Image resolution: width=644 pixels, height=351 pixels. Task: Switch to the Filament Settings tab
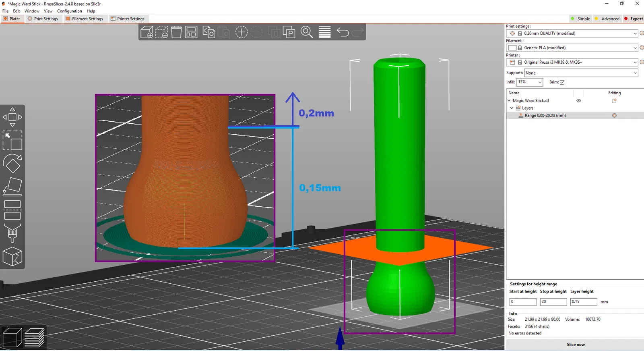85,19
